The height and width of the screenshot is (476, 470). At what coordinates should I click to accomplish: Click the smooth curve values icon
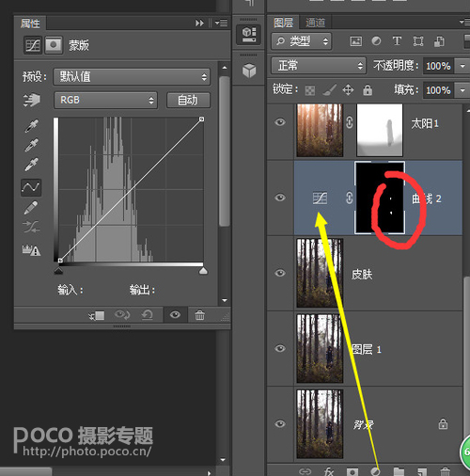point(31,227)
